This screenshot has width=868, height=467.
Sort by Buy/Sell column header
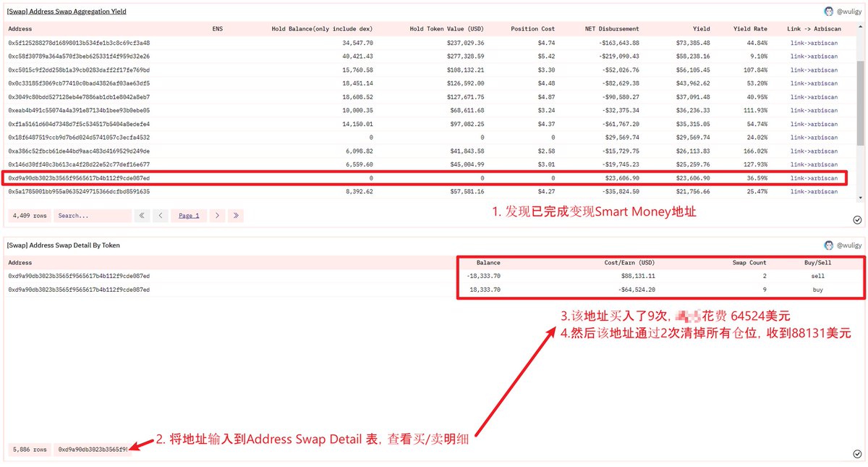[x=818, y=263]
